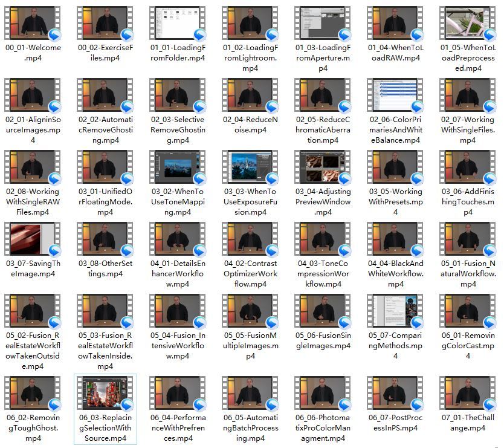Viewport: 504px width, 448px height.
Task: Click the 02_04-ReduceNoise.mp4 video icon
Action: (x=250, y=95)
